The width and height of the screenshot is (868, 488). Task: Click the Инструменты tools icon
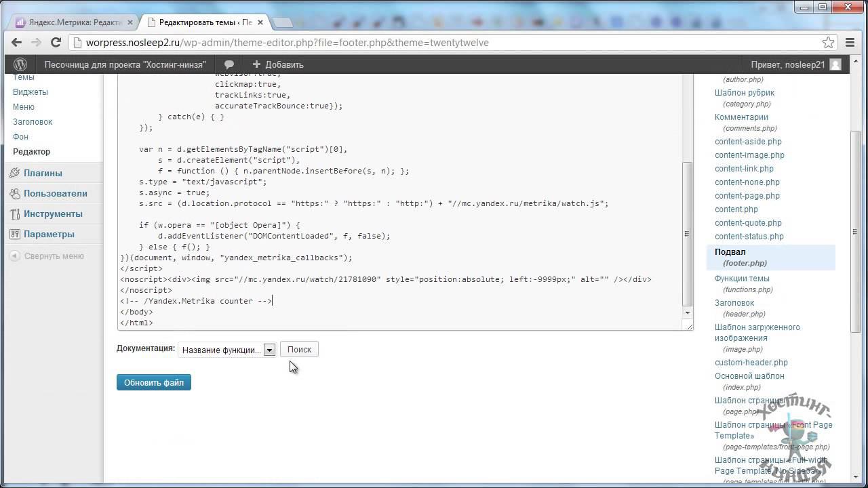15,213
